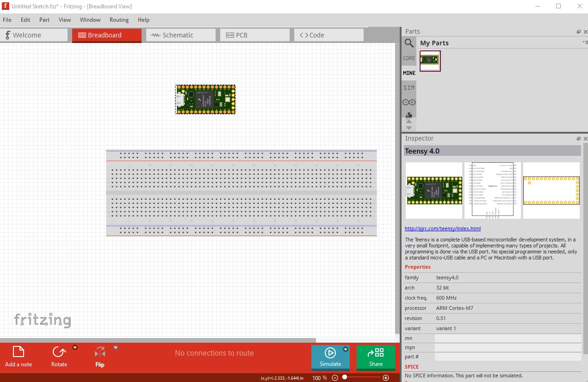Click the mn property field

pyautogui.click(x=508, y=339)
